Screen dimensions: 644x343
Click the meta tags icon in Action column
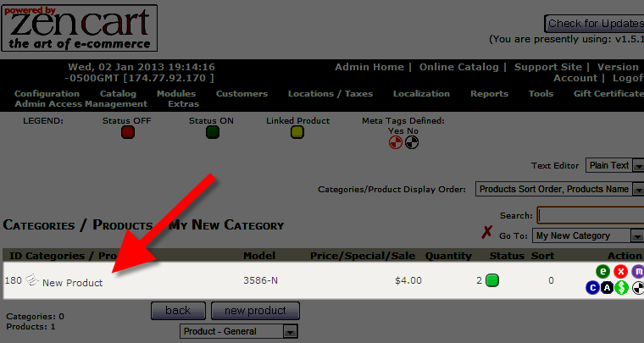tap(638, 288)
